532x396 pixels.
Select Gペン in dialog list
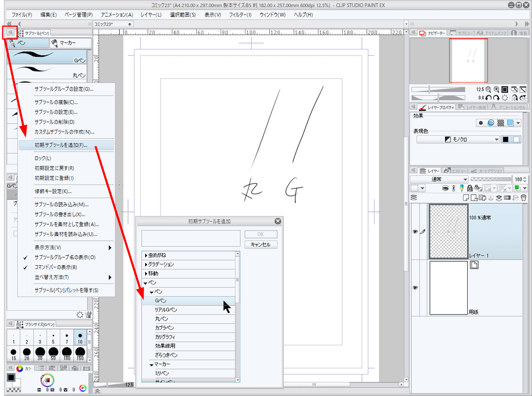tap(188, 301)
